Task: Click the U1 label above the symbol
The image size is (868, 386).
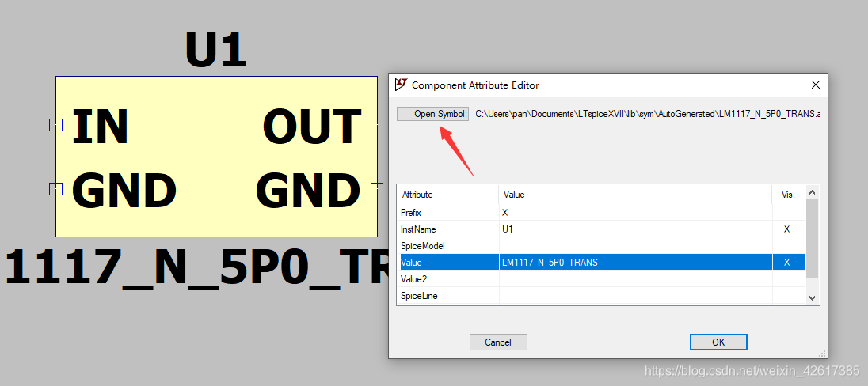Action: (216, 51)
